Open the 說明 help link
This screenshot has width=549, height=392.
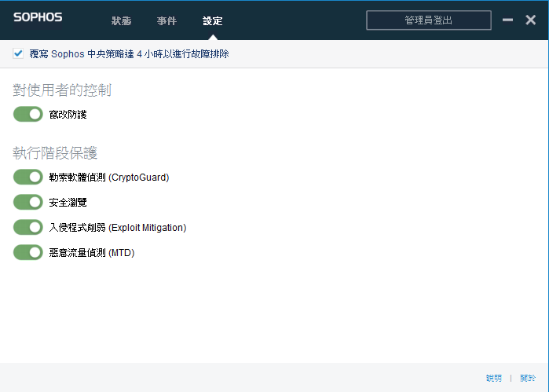click(493, 378)
